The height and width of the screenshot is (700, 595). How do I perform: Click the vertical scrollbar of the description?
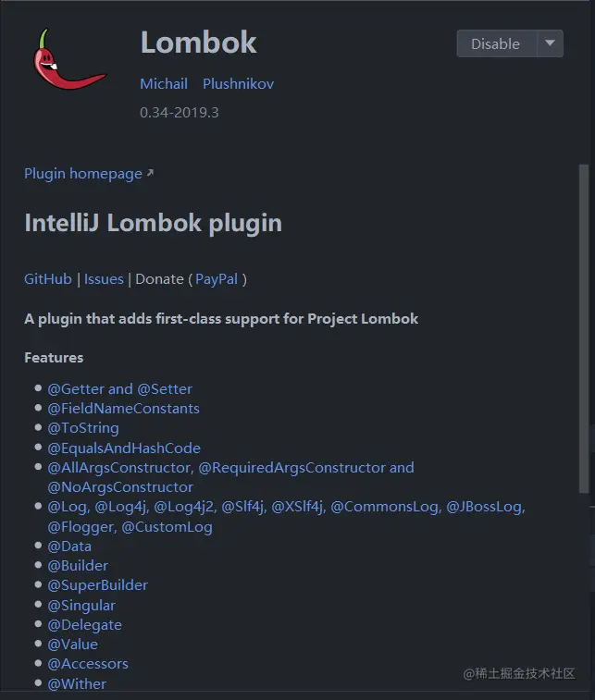click(583, 328)
